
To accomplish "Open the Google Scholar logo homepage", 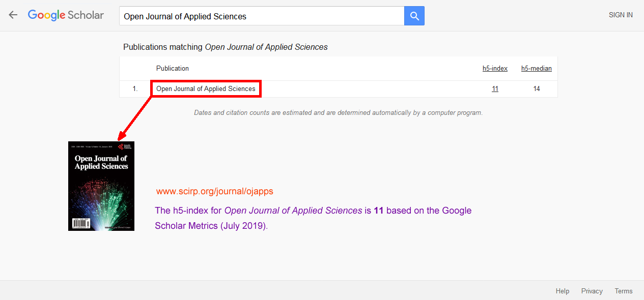I will [x=66, y=15].
